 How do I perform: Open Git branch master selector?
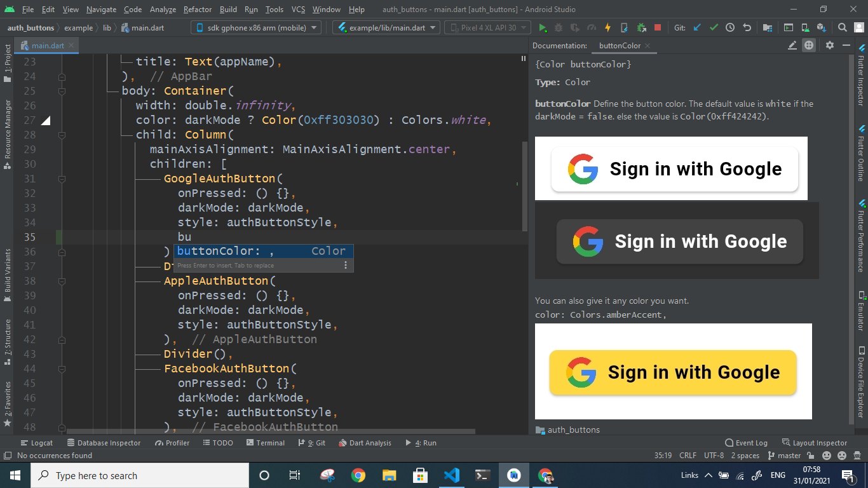pos(785,456)
